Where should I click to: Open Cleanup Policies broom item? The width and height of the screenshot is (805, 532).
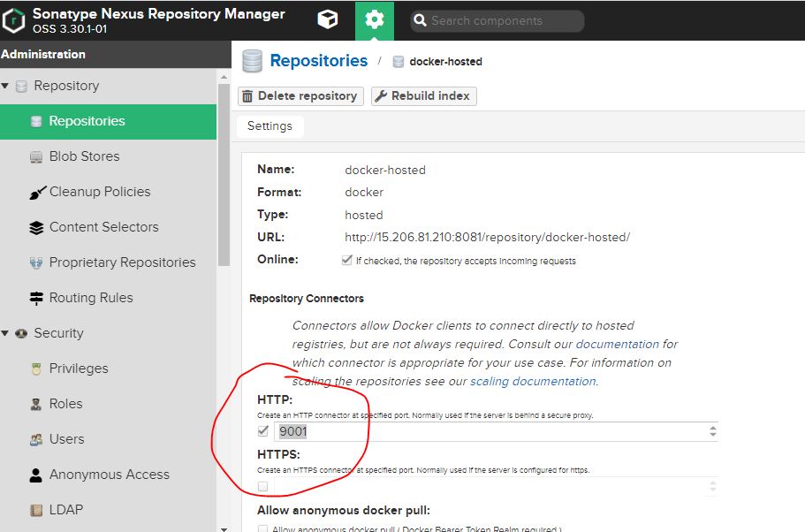click(99, 192)
